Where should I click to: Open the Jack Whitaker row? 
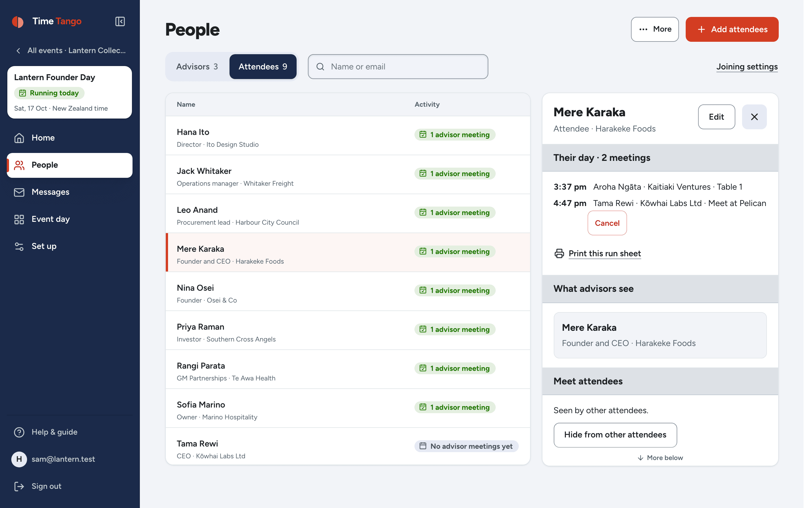(x=348, y=175)
